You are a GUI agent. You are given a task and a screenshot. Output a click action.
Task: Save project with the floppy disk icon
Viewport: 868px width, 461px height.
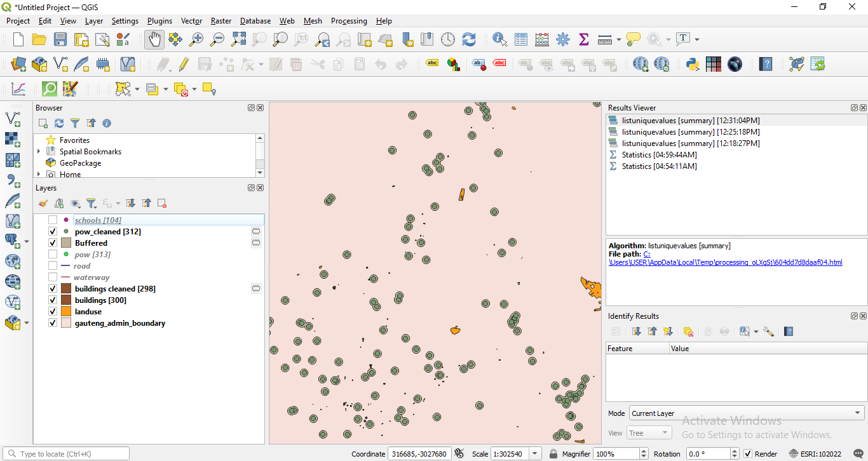(60, 39)
